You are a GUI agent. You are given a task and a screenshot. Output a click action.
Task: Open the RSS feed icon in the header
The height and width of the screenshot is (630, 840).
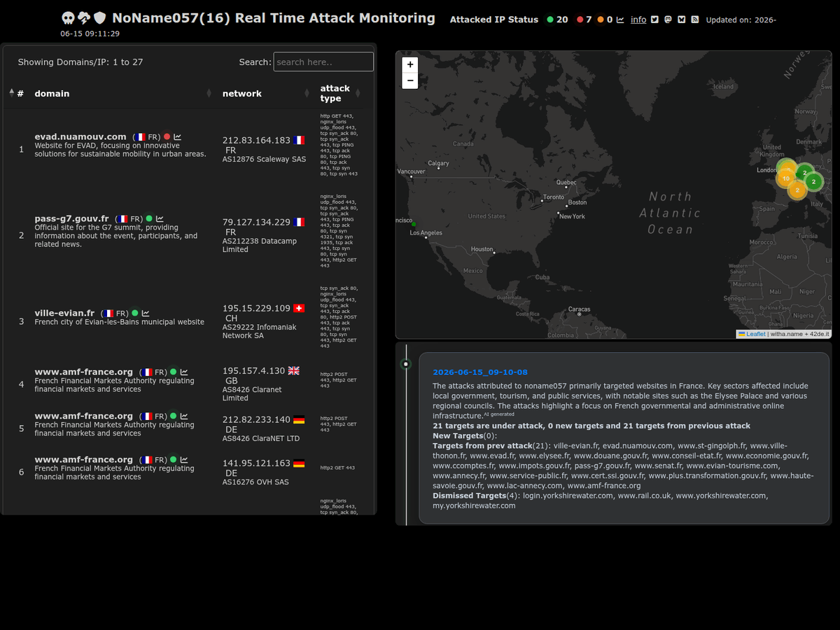coord(694,20)
